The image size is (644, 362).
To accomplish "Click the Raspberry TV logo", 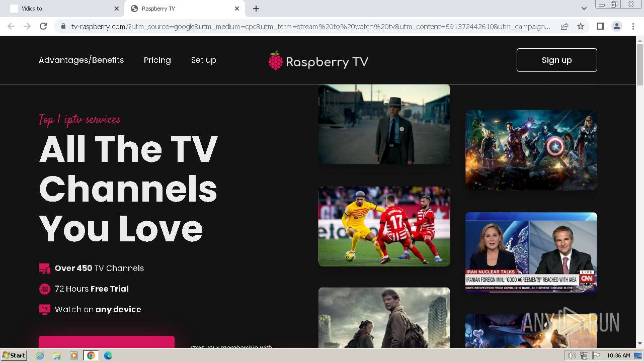I will (x=318, y=61).
